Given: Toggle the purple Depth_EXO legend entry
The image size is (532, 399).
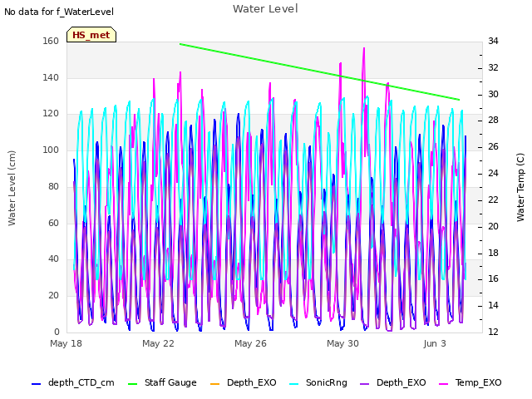Looking at the screenshot, I should tap(393, 383).
